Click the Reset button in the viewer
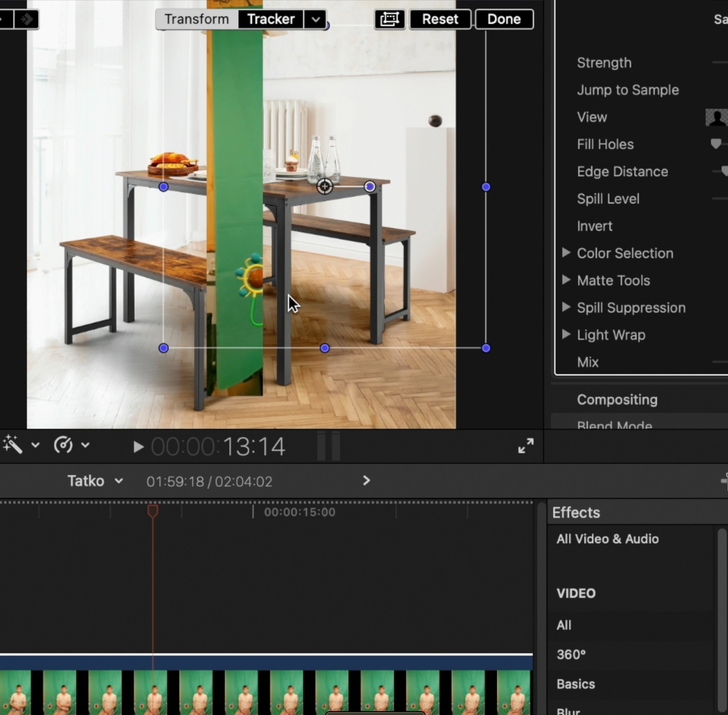Viewport: 728px width, 715px height. (440, 19)
